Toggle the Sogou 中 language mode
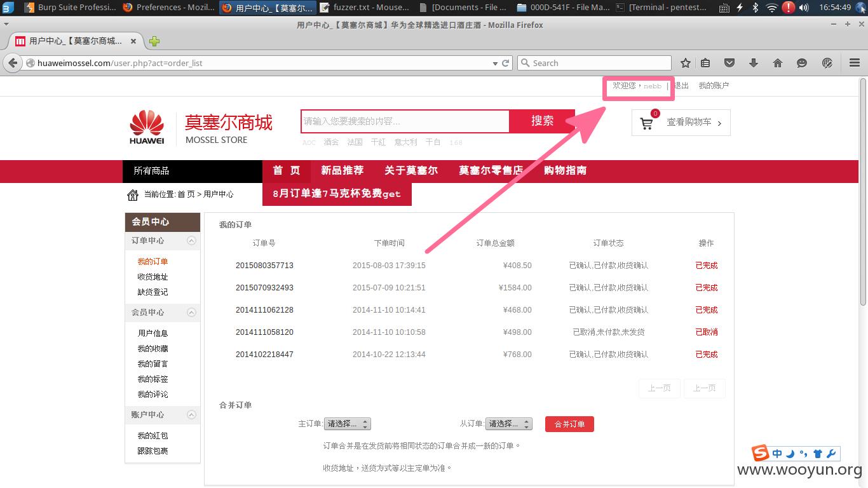 point(778,454)
